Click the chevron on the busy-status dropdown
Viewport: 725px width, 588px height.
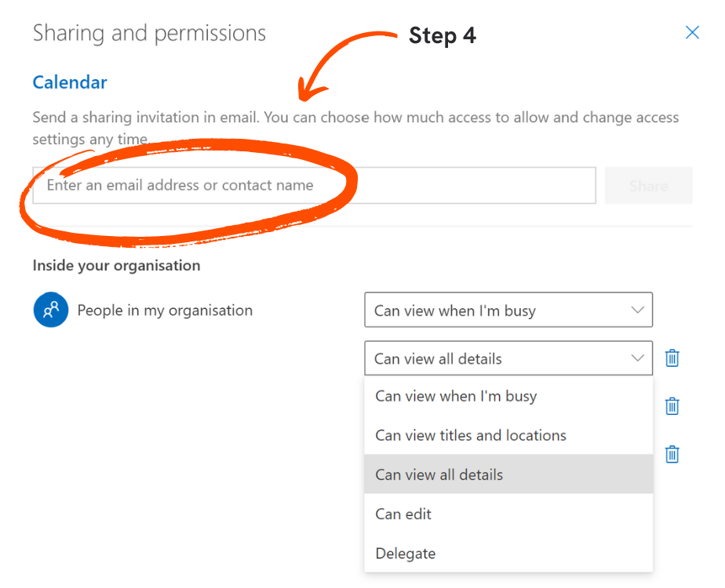(639, 310)
